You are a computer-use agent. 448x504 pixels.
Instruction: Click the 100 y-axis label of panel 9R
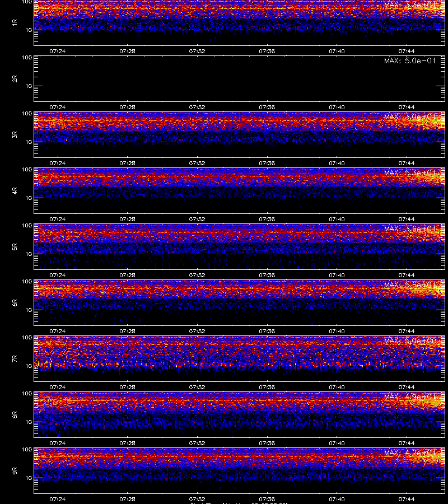pyautogui.click(x=27, y=450)
